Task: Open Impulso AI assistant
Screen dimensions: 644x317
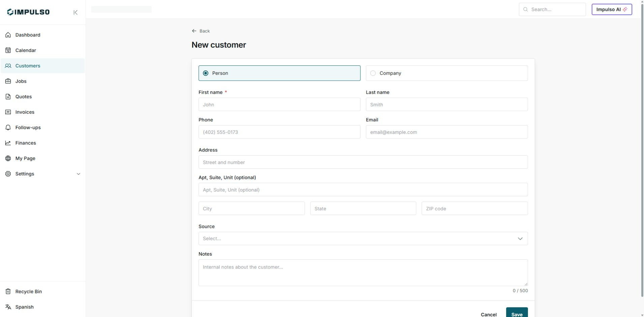Action: [612, 9]
